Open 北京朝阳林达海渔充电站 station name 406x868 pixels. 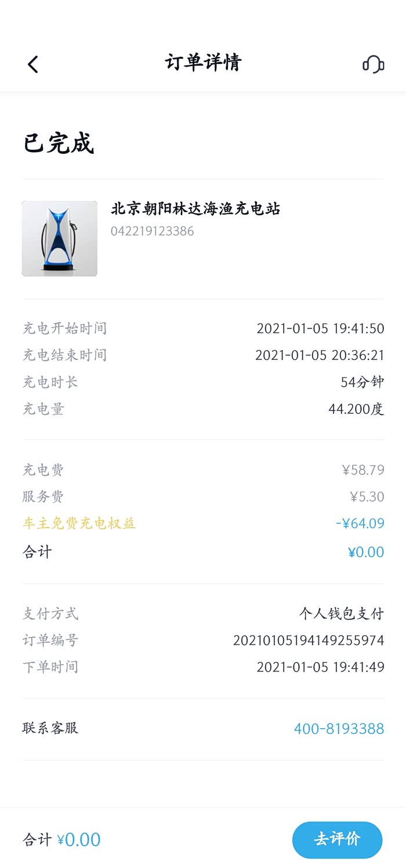coord(195,209)
